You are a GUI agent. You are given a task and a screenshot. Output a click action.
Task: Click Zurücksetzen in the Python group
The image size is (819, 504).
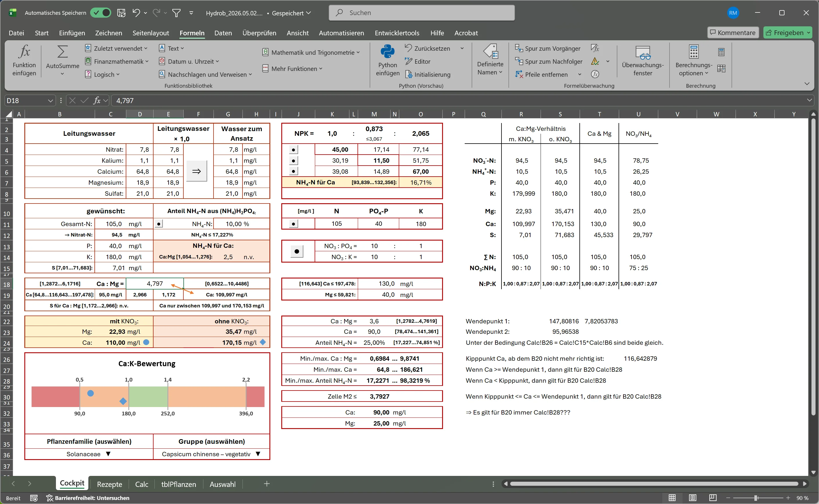tap(427, 48)
